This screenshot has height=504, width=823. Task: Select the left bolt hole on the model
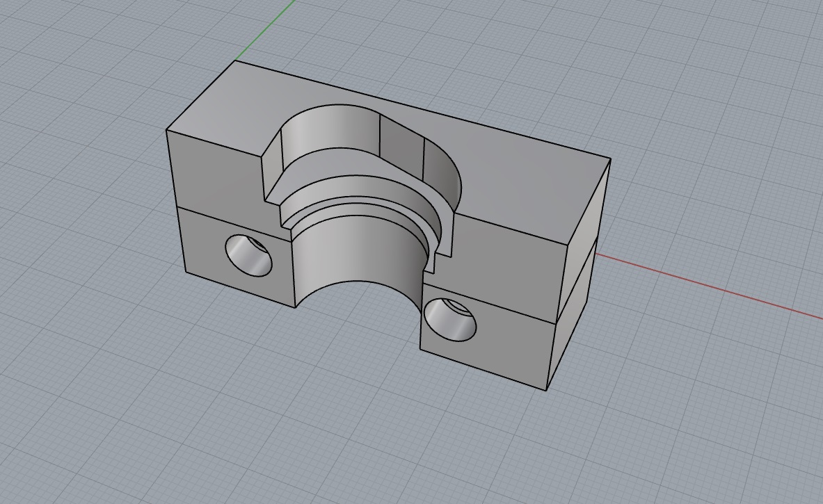pyautogui.click(x=249, y=255)
